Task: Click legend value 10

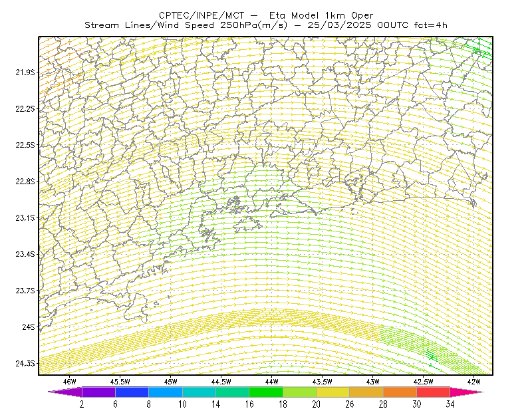Action: click(x=182, y=404)
